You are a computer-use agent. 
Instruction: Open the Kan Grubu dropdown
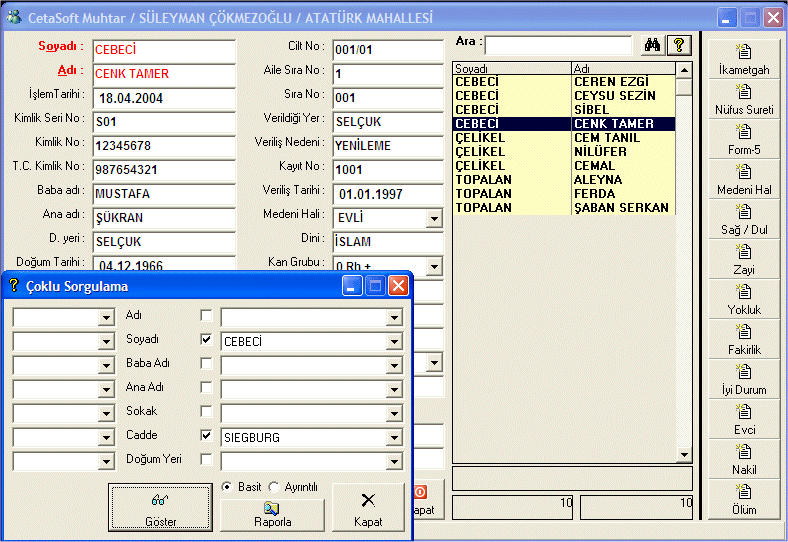pos(434,267)
